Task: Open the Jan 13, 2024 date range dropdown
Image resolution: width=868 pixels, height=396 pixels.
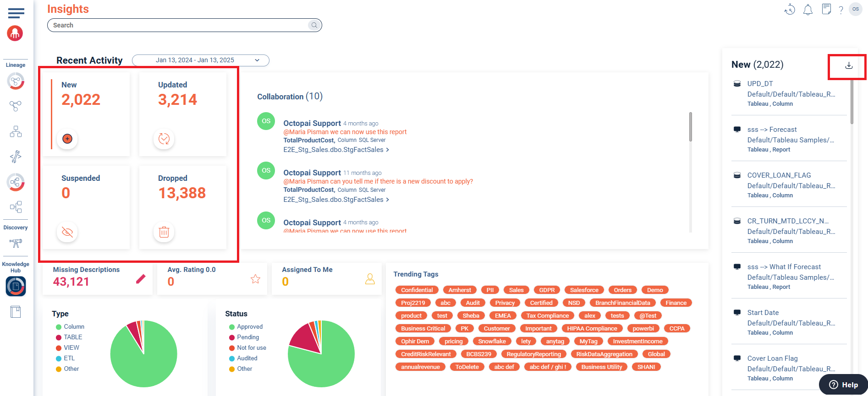Action: 200,60
